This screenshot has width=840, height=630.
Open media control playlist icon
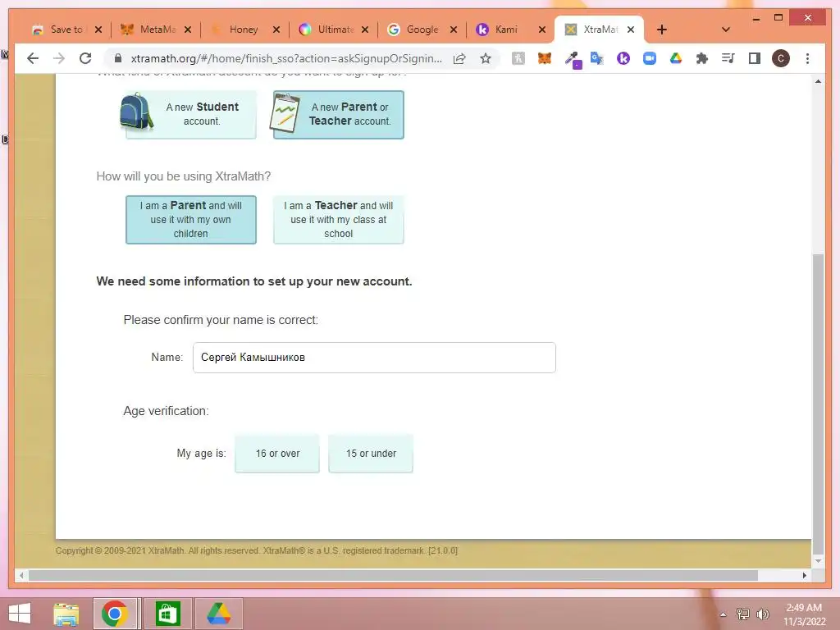pos(728,58)
